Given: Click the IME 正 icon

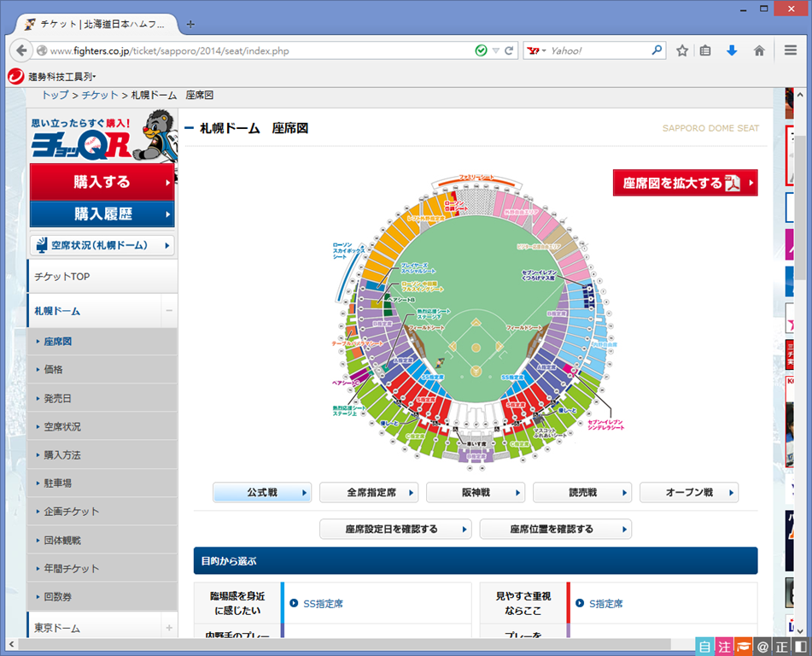Looking at the screenshot, I should 781,646.
